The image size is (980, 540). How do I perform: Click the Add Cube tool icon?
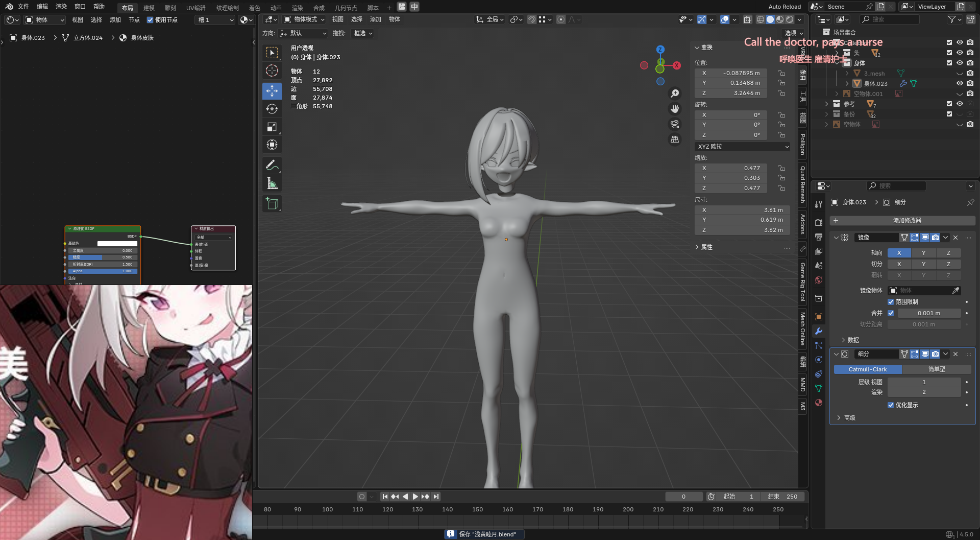272,204
